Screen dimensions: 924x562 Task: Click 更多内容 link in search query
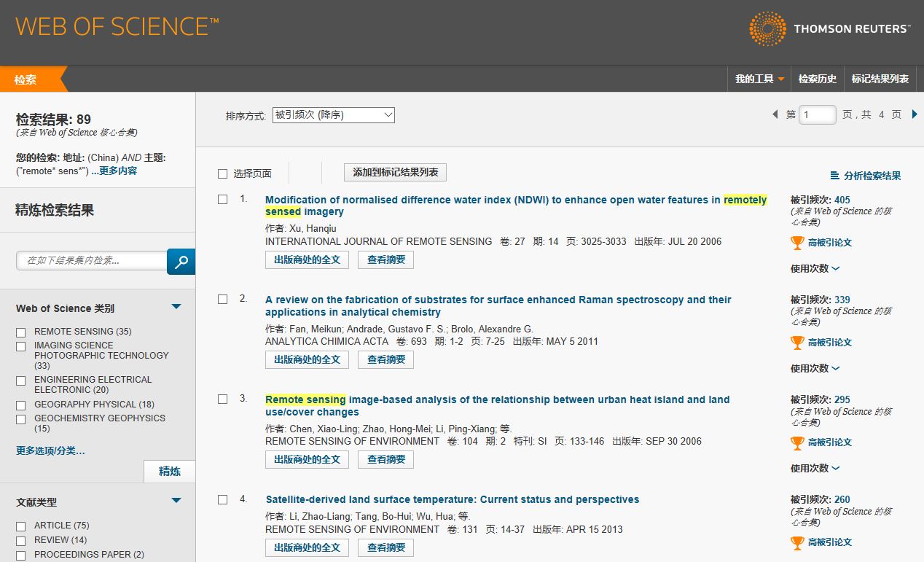[x=114, y=171]
